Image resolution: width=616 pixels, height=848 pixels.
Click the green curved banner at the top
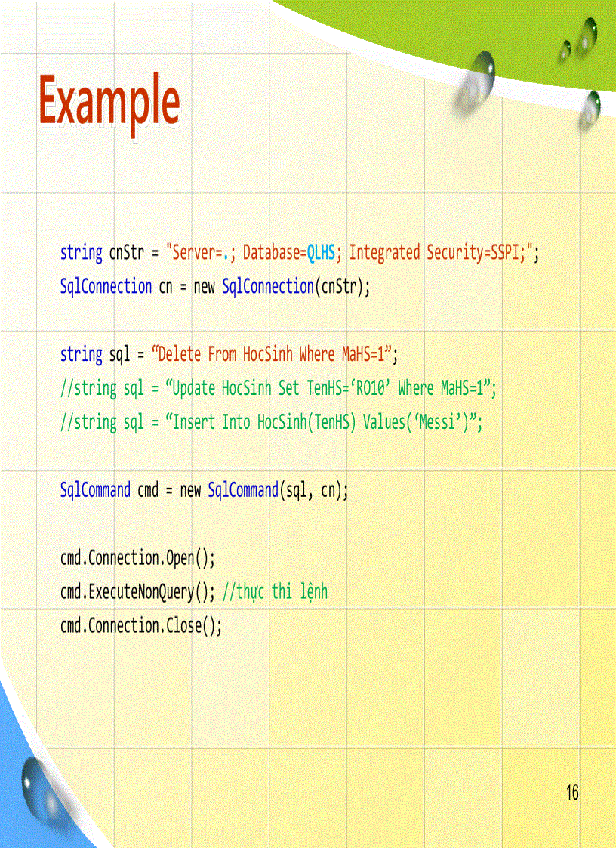coord(423,24)
